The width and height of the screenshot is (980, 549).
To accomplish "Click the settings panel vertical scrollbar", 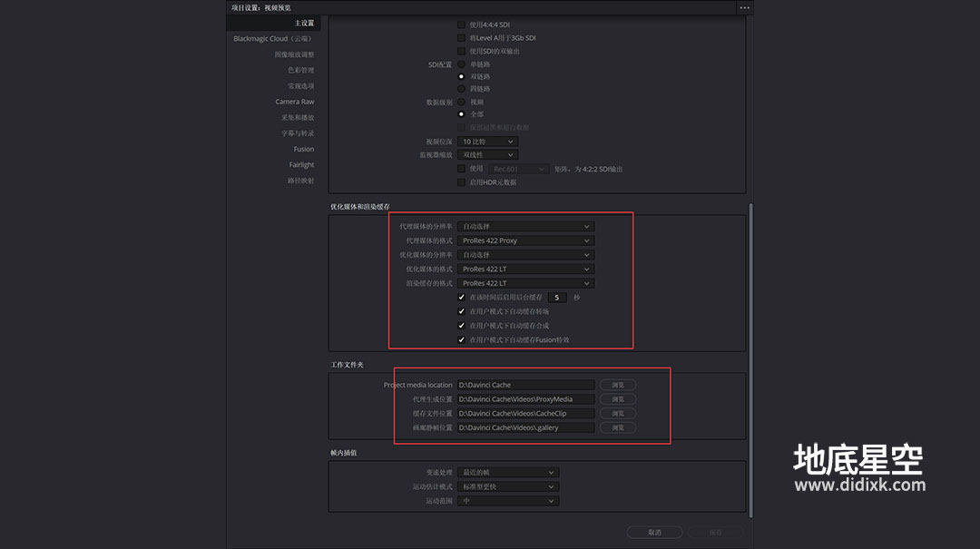I will tap(750, 360).
